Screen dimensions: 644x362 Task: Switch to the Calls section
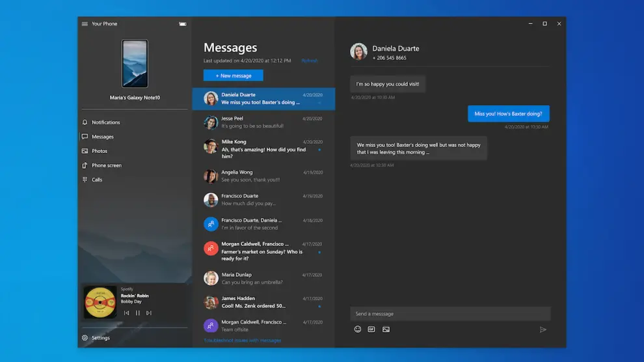tap(97, 180)
